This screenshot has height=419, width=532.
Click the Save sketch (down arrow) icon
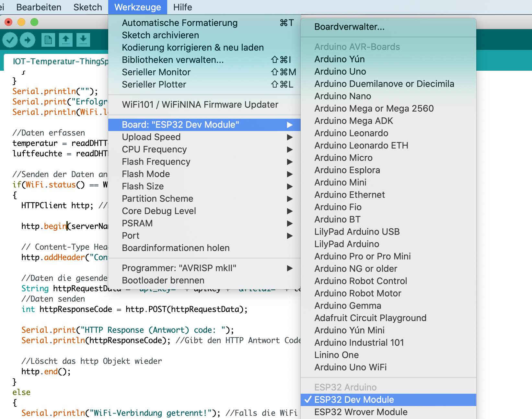[83, 40]
